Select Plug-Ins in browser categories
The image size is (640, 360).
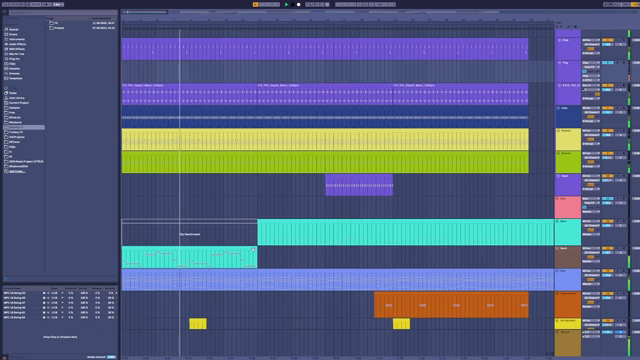pyautogui.click(x=14, y=59)
